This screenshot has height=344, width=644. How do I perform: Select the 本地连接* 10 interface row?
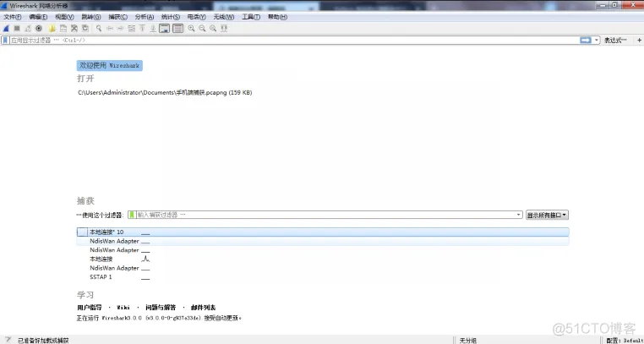[x=323, y=232]
